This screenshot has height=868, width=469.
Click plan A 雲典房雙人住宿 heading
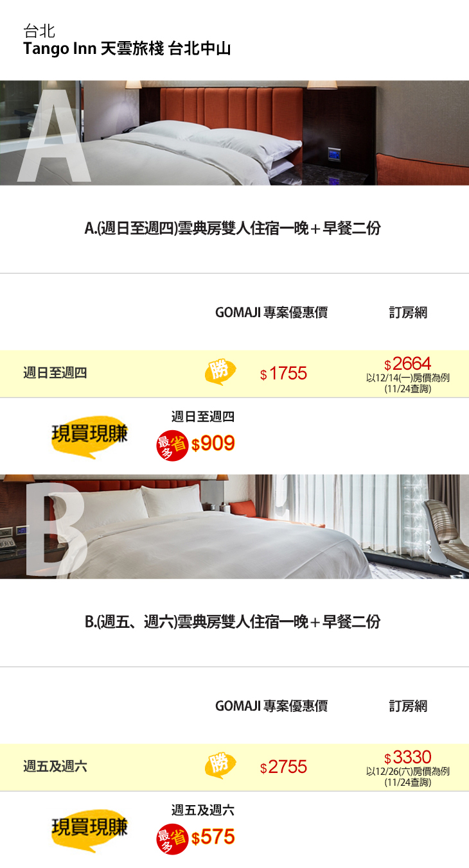233,228
